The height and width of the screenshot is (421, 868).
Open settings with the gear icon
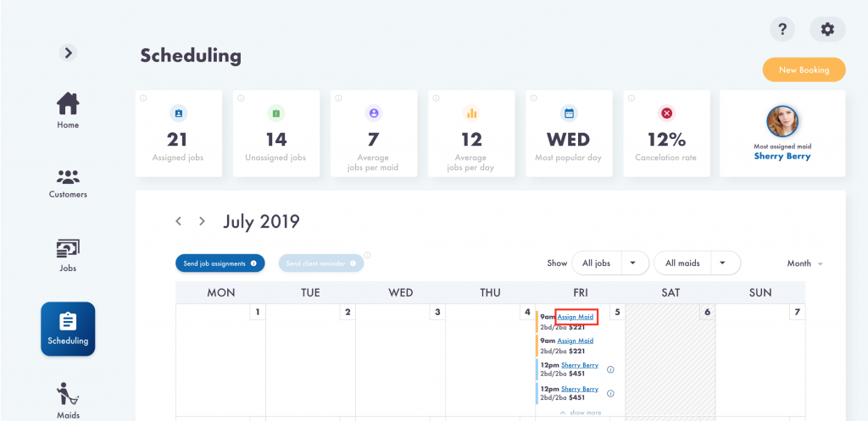pyautogui.click(x=827, y=30)
